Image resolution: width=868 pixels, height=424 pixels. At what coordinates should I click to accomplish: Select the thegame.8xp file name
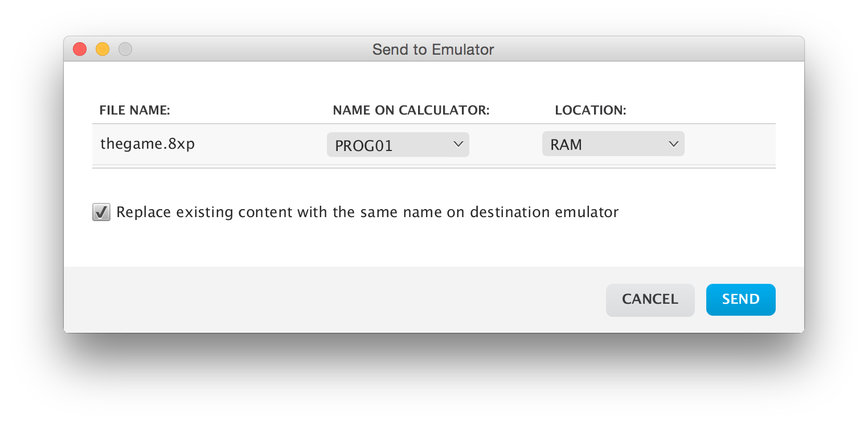148,144
